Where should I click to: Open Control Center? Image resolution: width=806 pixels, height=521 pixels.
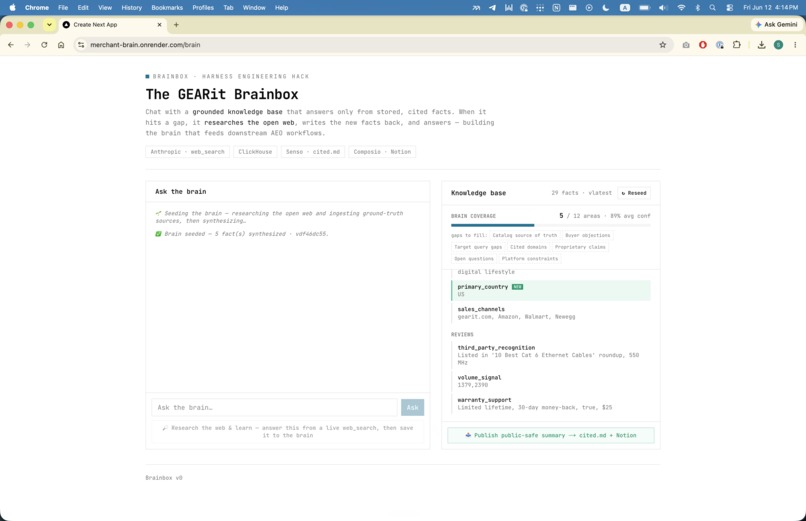point(729,8)
